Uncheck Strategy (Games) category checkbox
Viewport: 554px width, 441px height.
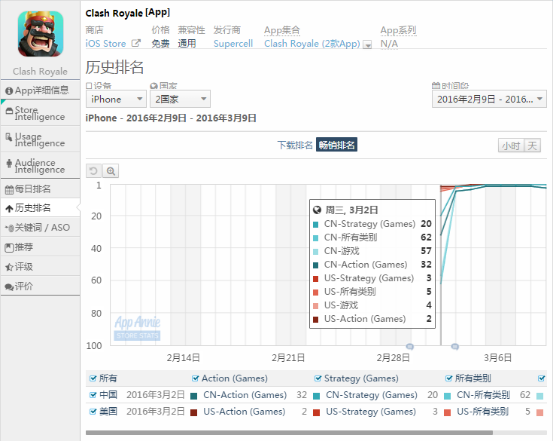318,378
